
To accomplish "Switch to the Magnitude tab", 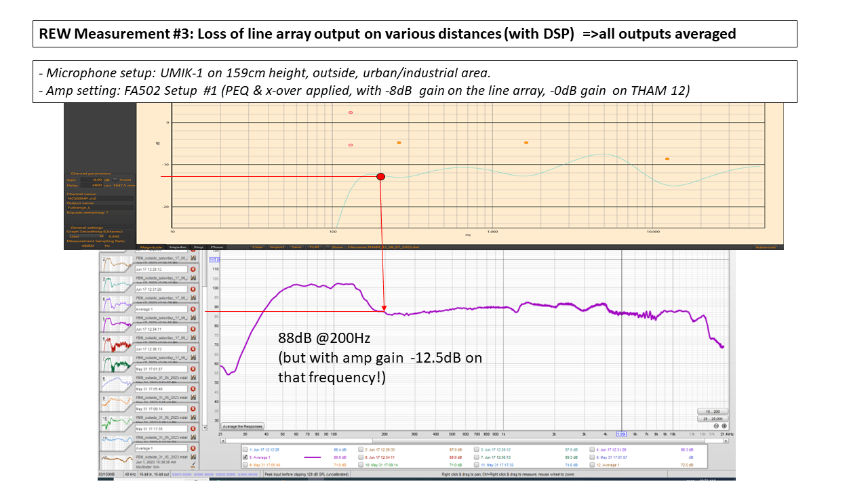I will pyautogui.click(x=151, y=247).
